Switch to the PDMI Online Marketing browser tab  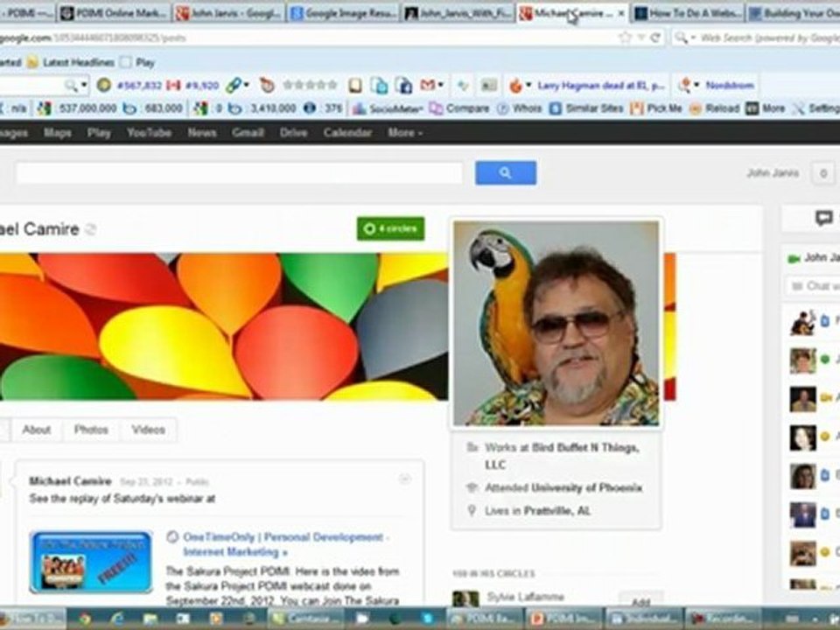click(114, 13)
